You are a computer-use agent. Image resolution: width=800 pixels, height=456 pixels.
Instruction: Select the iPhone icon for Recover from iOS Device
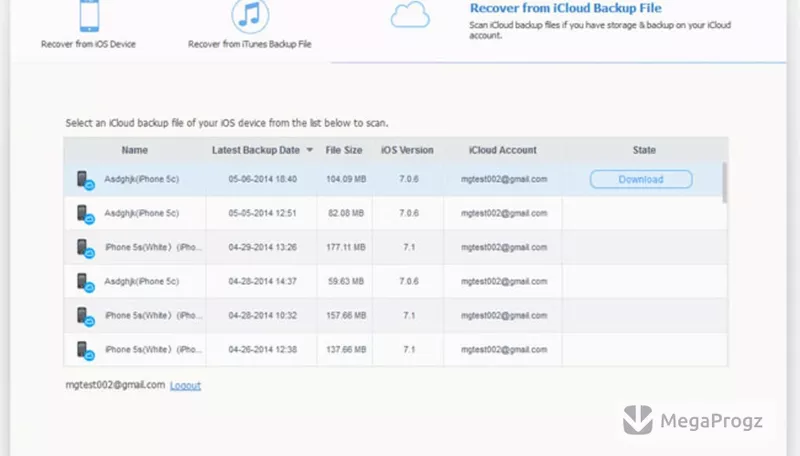pos(89,16)
